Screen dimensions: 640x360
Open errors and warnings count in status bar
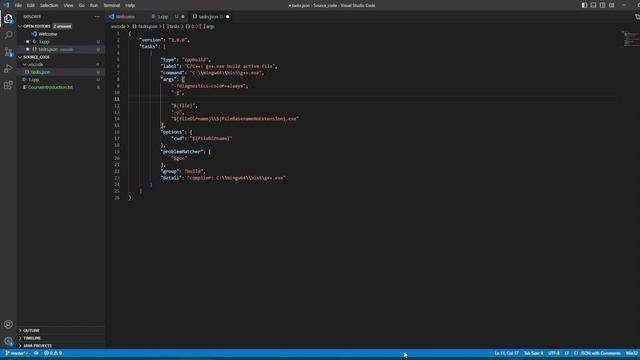pos(53,353)
